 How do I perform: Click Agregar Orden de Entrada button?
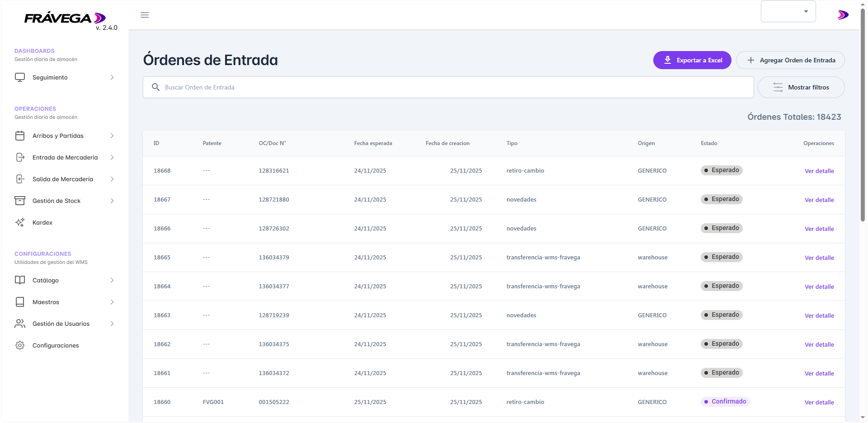(x=790, y=60)
